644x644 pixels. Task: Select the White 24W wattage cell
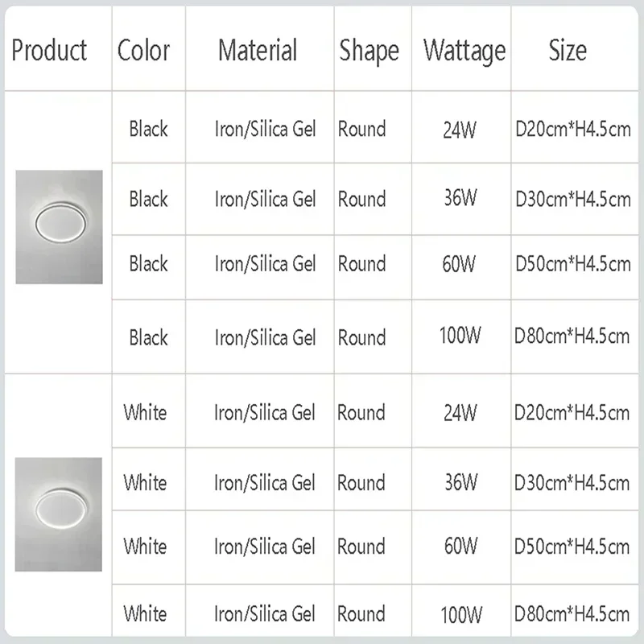460,413
